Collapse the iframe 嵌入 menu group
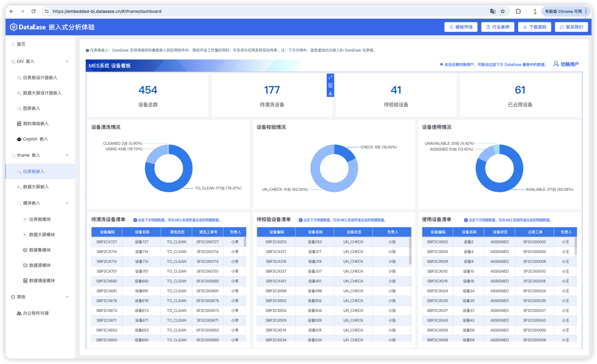Viewport: 597px width, 364px height. [x=67, y=155]
